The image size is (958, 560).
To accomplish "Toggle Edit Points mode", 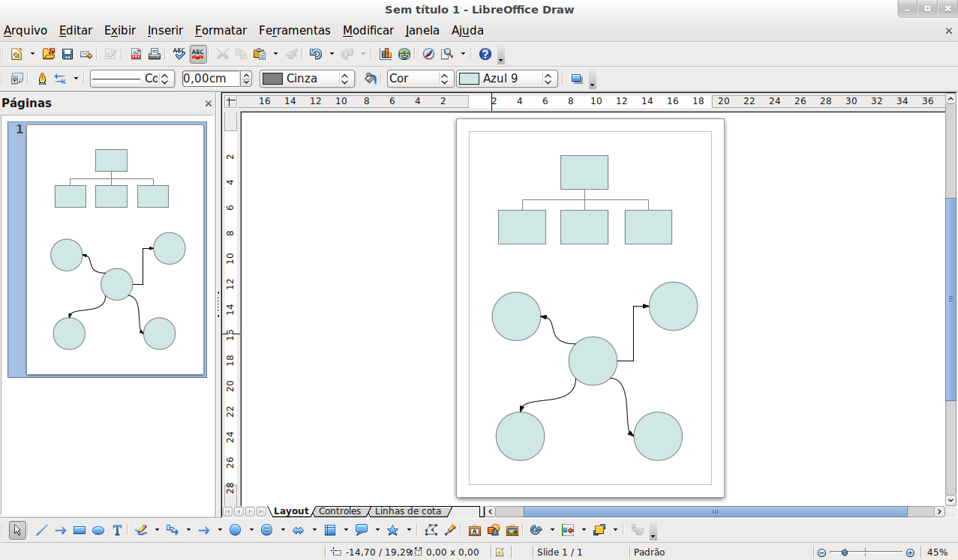I will point(431,530).
